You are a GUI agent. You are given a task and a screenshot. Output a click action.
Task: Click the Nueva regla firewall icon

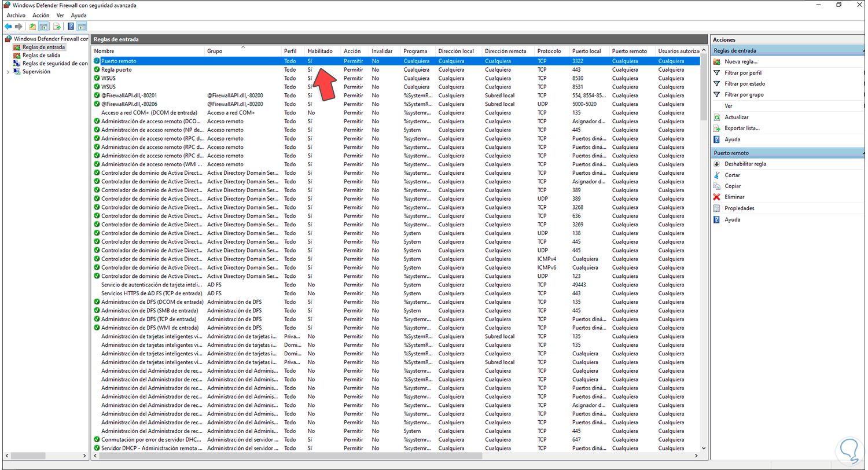click(717, 61)
